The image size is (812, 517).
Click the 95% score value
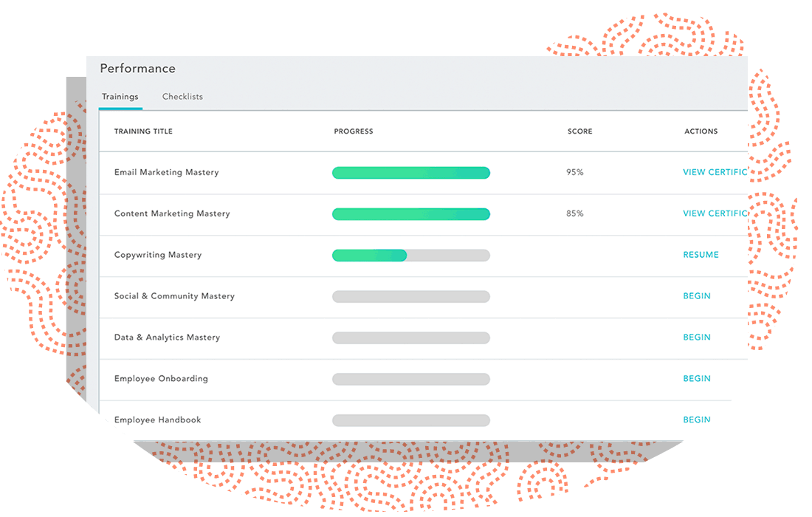574,173
